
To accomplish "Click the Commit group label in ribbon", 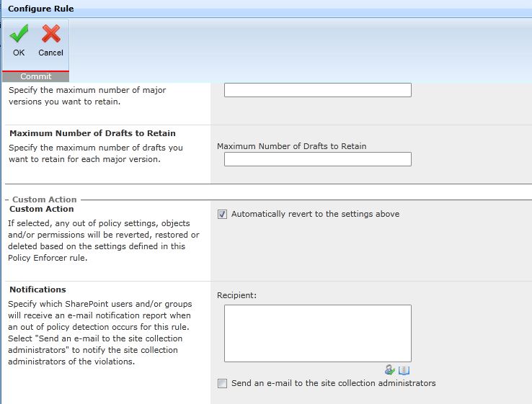I will 35,76.
